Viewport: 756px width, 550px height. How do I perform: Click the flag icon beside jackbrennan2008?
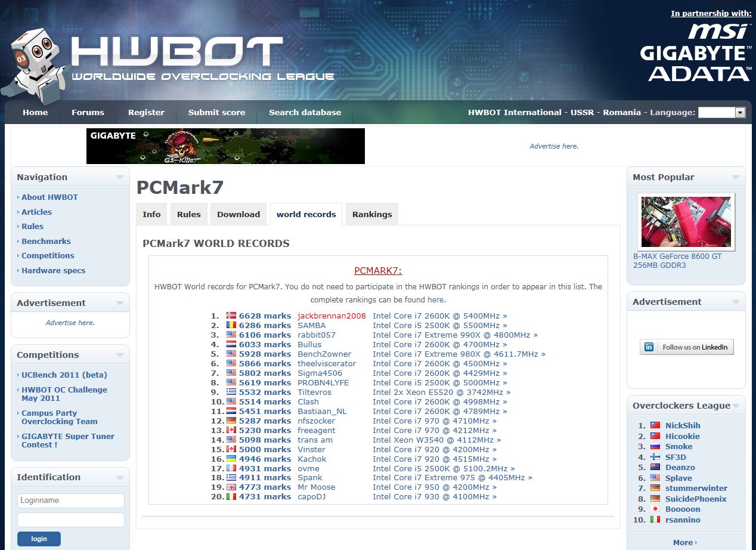point(231,316)
